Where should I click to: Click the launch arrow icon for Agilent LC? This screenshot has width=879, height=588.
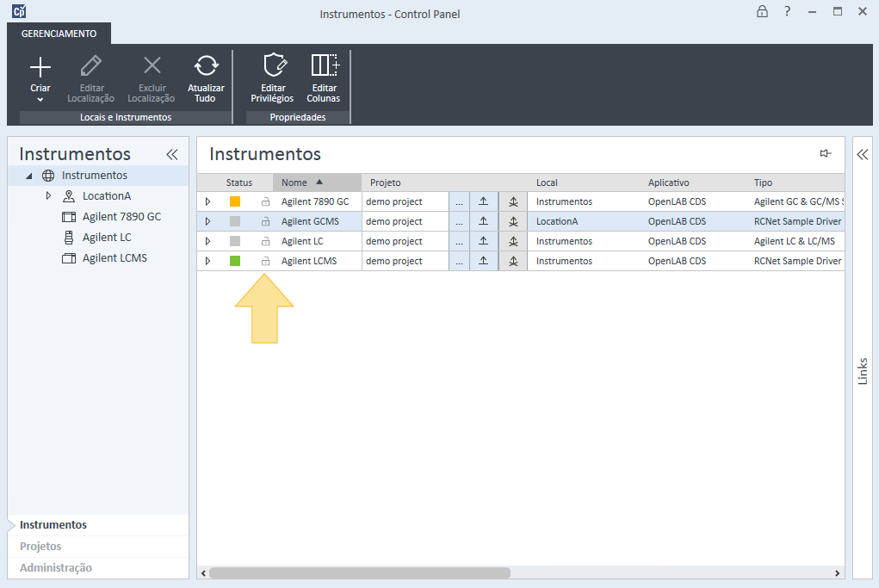484,241
